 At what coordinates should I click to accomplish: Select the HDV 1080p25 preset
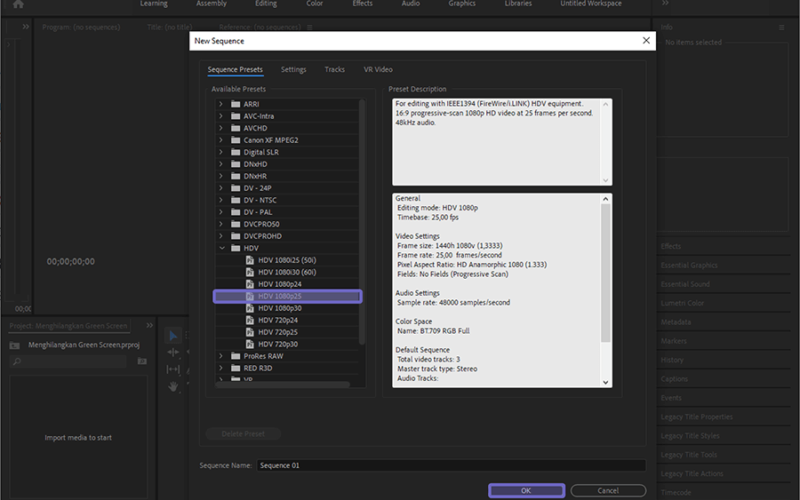coord(288,296)
